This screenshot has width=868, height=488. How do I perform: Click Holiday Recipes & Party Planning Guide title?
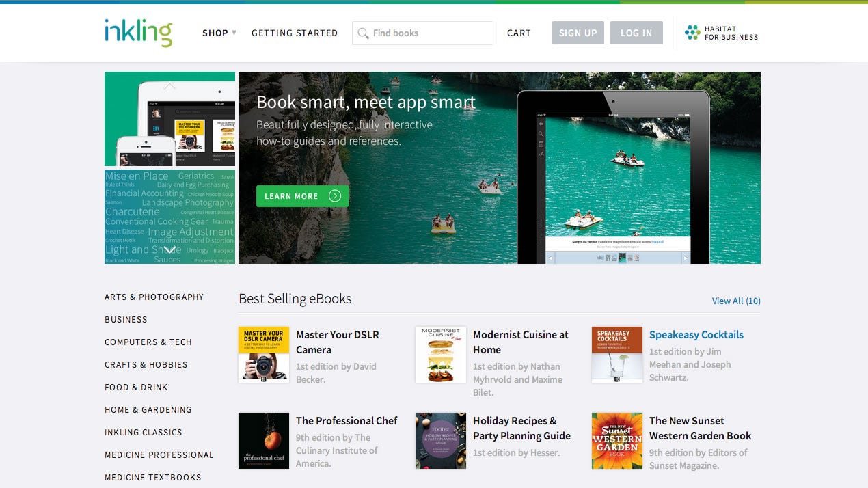pos(521,428)
